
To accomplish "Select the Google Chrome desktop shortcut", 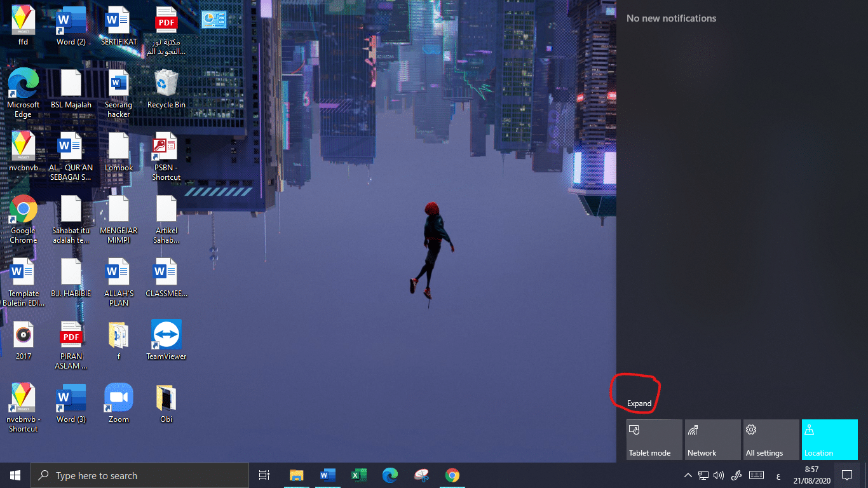I will (x=24, y=219).
